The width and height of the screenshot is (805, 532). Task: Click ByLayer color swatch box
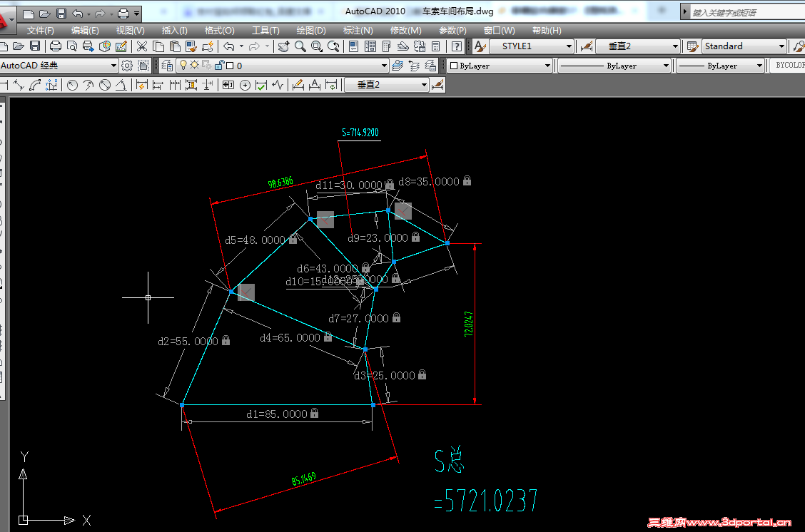pyautogui.click(x=454, y=66)
